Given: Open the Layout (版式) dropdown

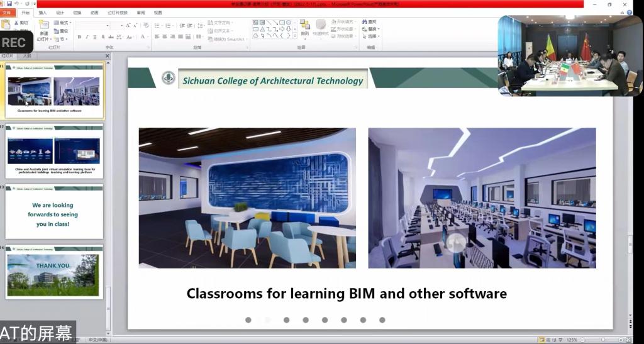Looking at the screenshot, I should (x=63, y=23).
